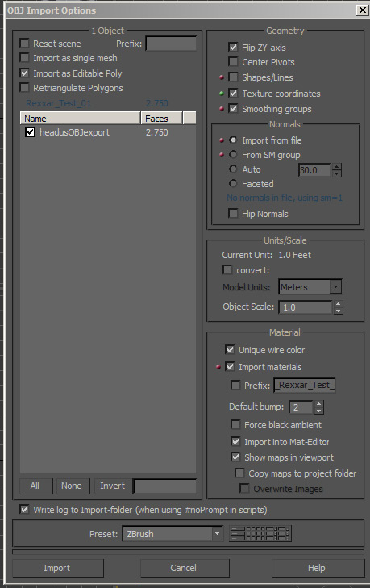Enable Retriangulate Polygons option
The height and width of the screenshot is (588, 370).
tap(24, 88)
